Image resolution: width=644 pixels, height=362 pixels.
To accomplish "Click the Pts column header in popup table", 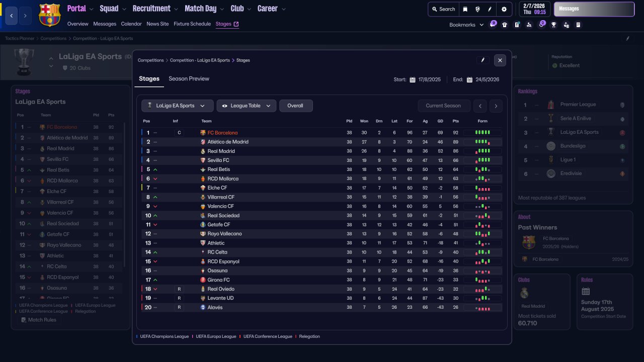I will click(x=455, y=121).
